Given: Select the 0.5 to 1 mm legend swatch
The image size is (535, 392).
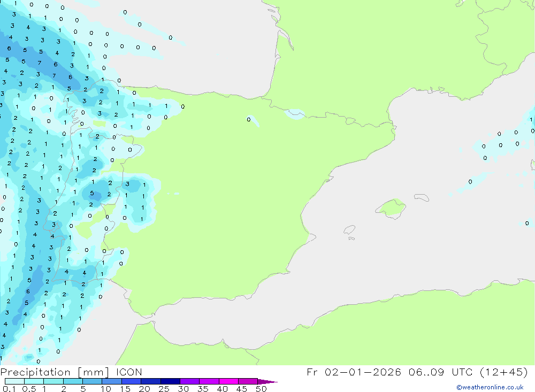Looking at the screenshot, I should click(x=34, y=381).
